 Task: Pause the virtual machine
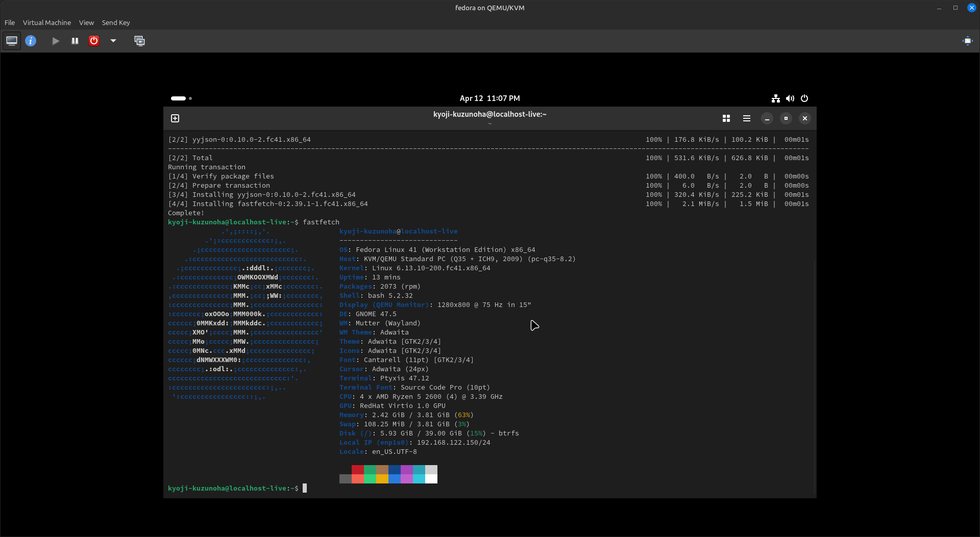click(x=75, y=41)
